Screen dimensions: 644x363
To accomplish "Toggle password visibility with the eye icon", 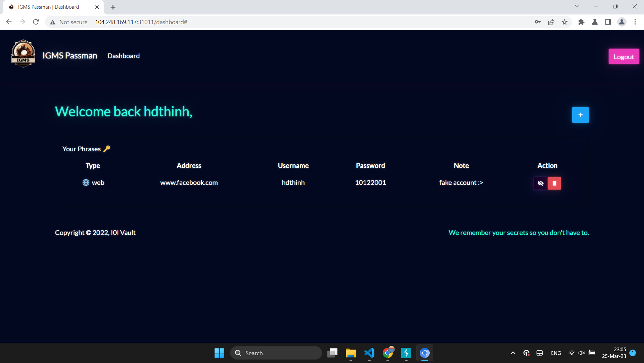I will tap(540, 183).
